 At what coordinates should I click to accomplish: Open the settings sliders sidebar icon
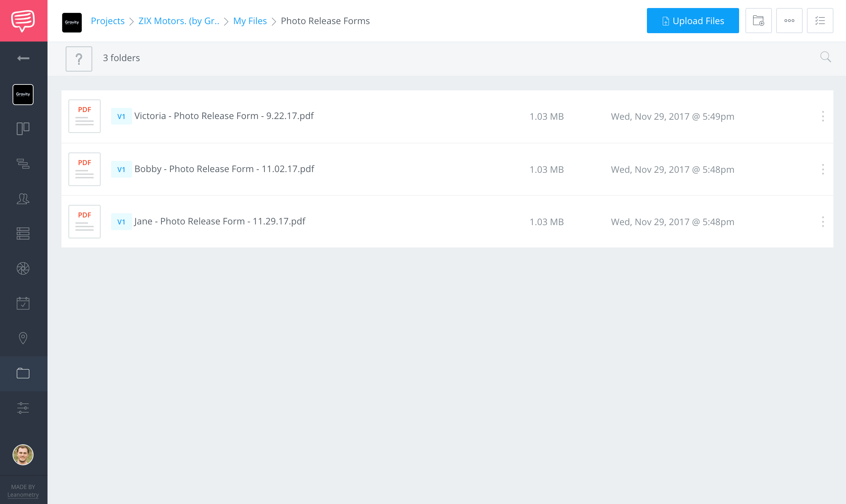tap(23, 408)
